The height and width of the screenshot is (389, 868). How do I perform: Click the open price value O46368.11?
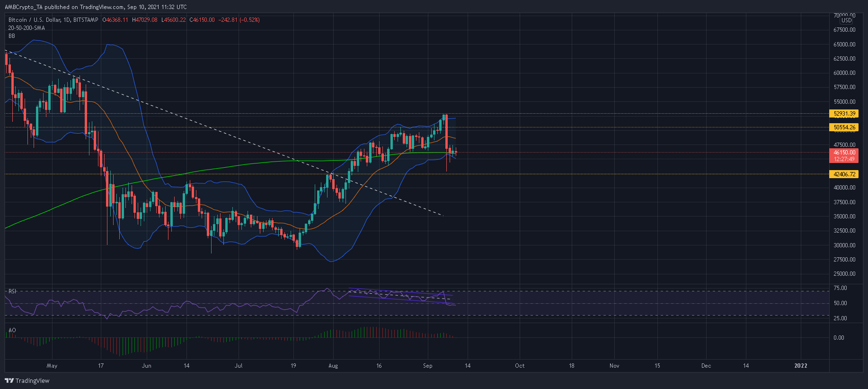(115, 20)
